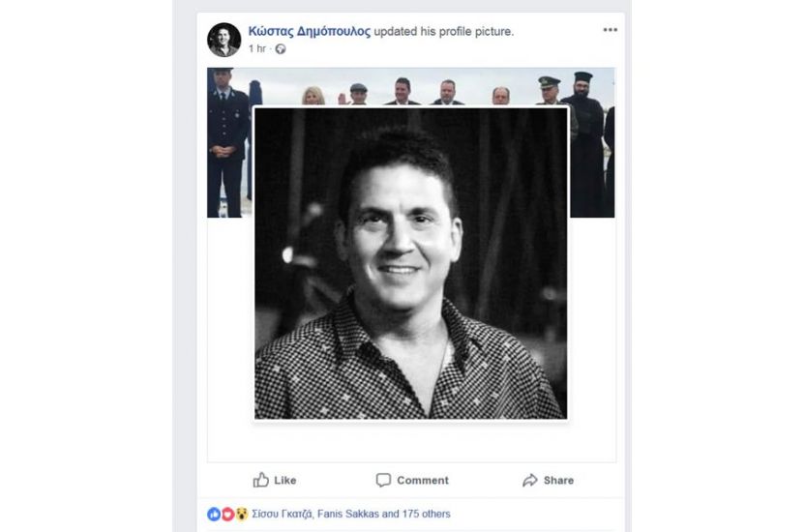Screen dimensions: 805x532
Task: Click the public globe privacy icon
Action: (281, 48)
